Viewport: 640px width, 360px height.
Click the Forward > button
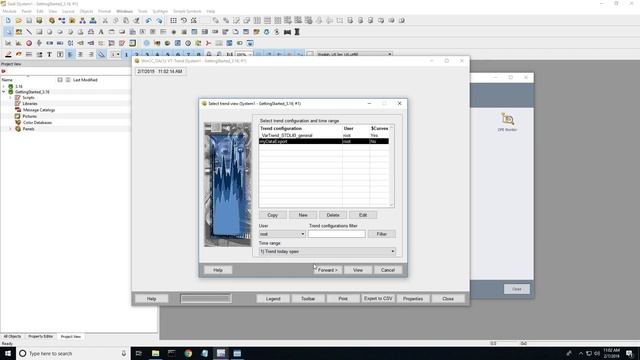coord(327,270)
